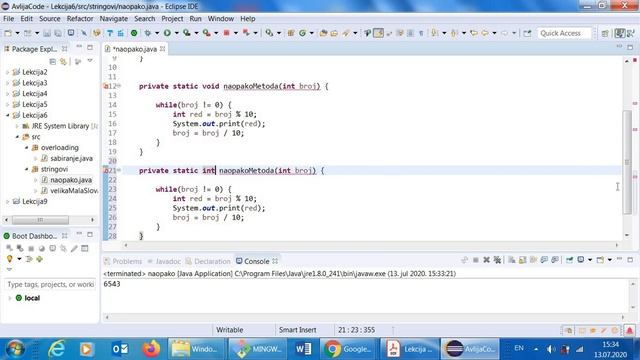Open the Debug button dropdown arrow
640x360 pixels.
[157, 33]
